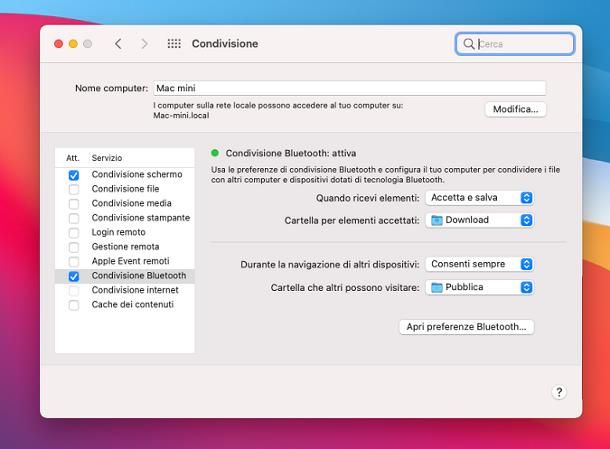This screenshot has height=449, width=610.
Task: Select Apple Event remoti service row
Action: coord(124,261)
